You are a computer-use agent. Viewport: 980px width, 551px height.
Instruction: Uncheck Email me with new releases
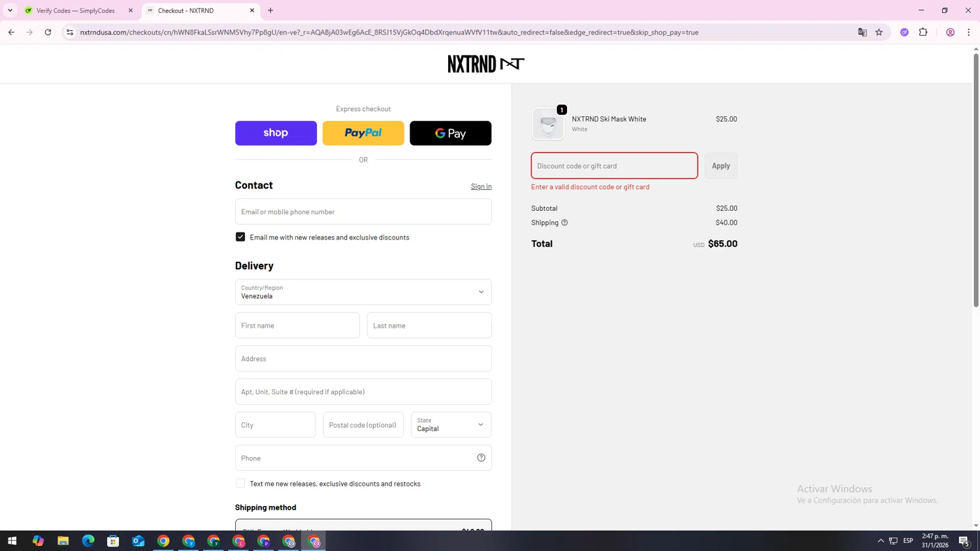coord(240,237)
